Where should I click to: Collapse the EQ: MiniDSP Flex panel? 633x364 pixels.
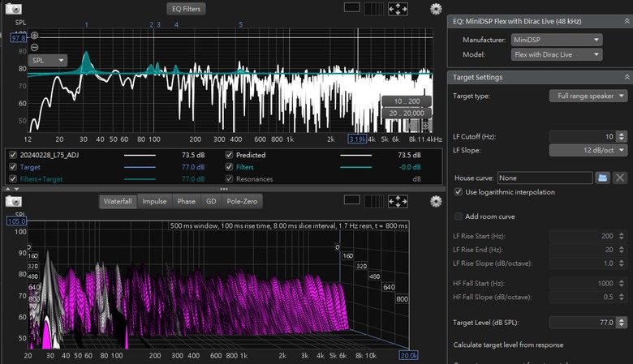click(627, 21)
